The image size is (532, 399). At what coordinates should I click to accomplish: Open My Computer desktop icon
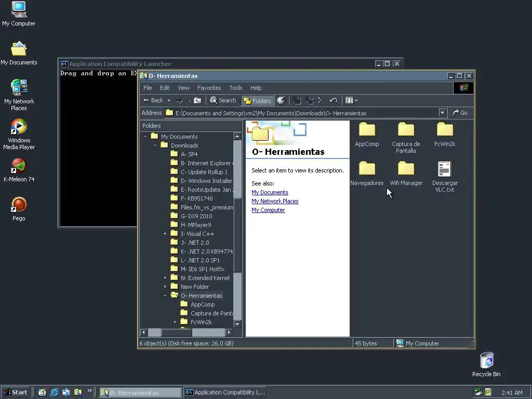point(19,14)
